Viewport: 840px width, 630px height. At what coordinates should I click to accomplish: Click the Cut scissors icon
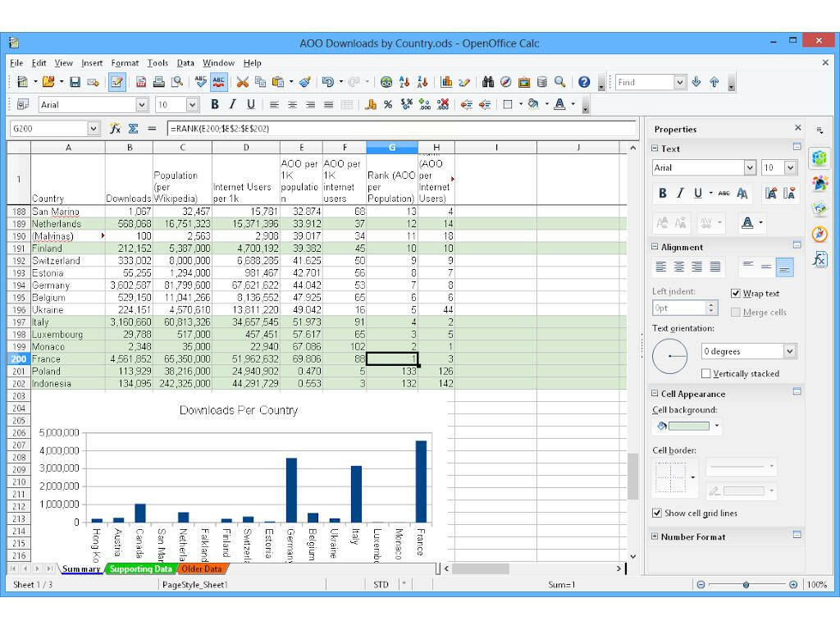click(242, 82)
